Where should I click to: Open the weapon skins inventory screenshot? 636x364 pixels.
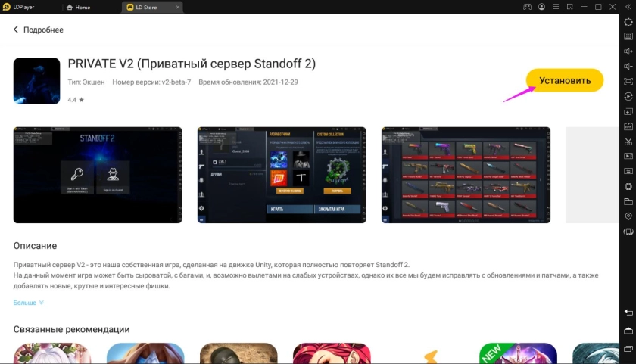point(466,175)
